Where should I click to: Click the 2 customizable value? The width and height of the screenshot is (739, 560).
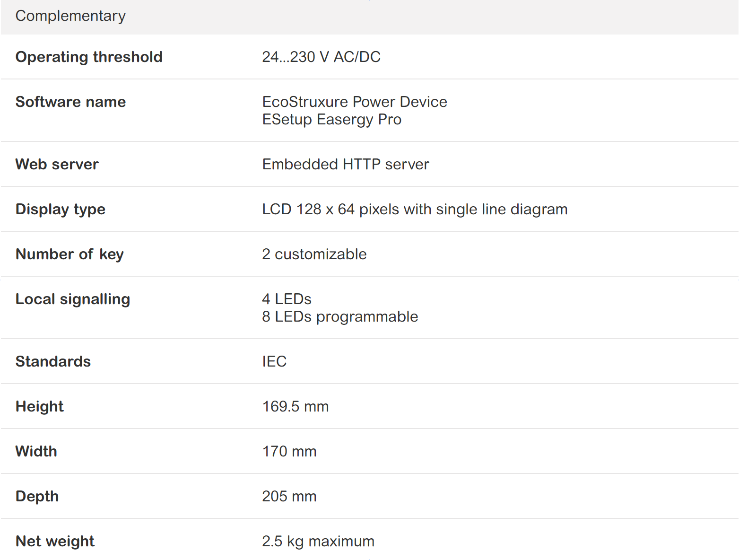point(314,254)
